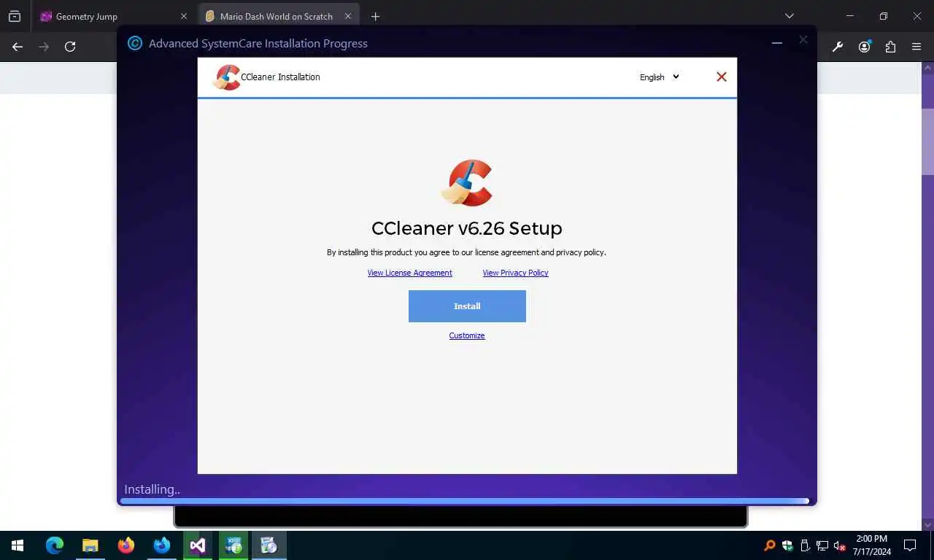
Task: Click the Advanced SystemCare installation progress bar
Action: coord(465,501)
